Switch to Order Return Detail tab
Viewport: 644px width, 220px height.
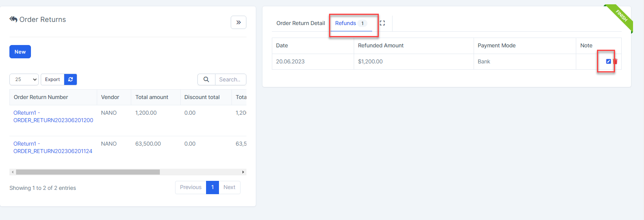300,23
